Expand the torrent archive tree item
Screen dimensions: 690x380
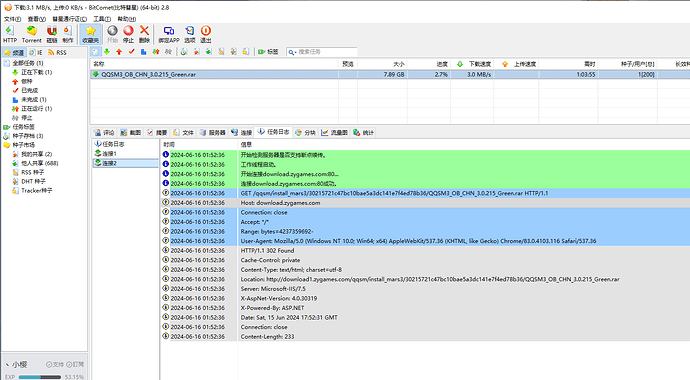pyautogui.click(x=27, y=136)
